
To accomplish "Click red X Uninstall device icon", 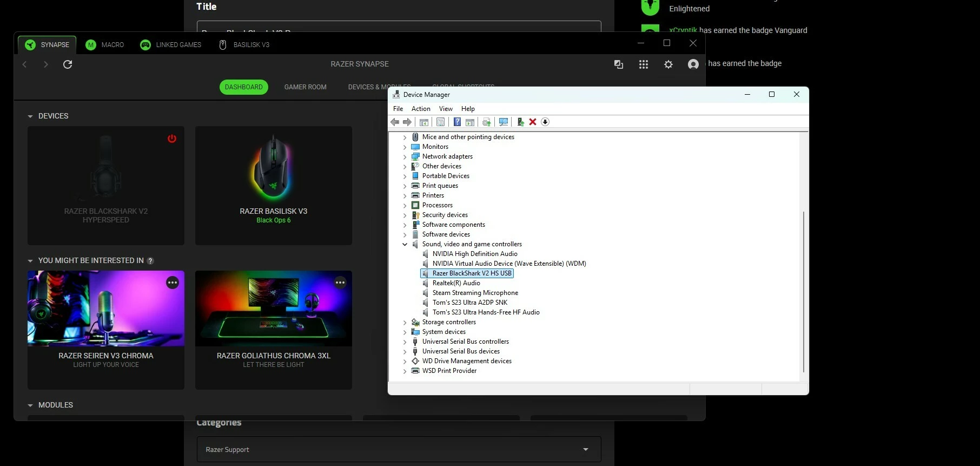I will (x=533, y=122).
